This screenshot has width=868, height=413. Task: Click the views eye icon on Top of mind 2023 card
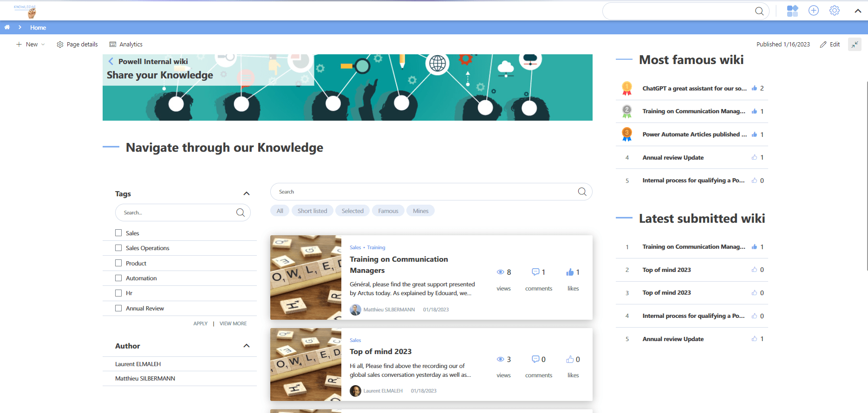[500, 359]
